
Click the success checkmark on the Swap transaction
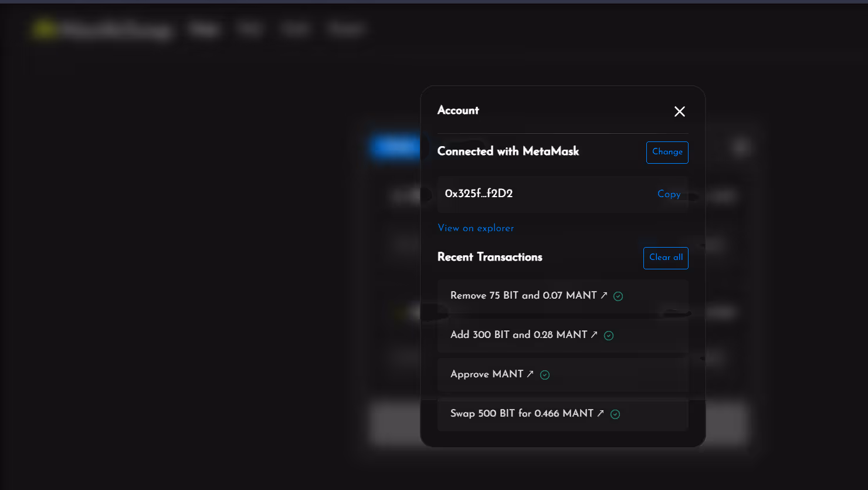click(615, 414)
